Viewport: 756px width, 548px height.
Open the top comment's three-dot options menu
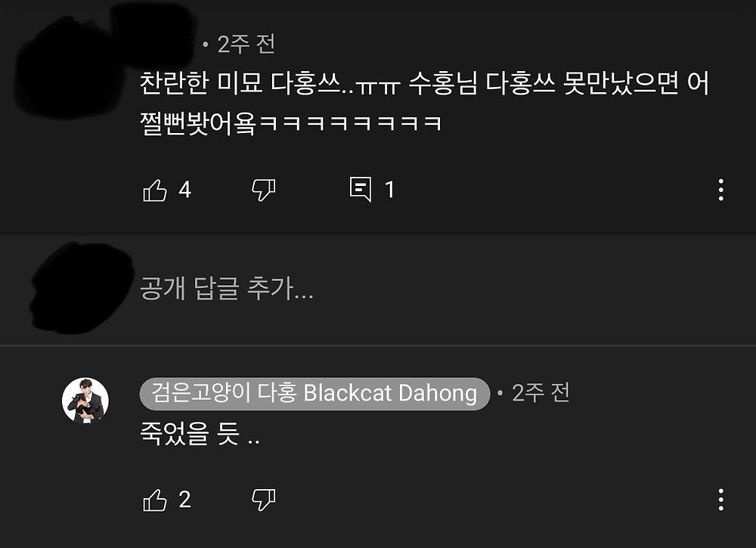point(720,190)
